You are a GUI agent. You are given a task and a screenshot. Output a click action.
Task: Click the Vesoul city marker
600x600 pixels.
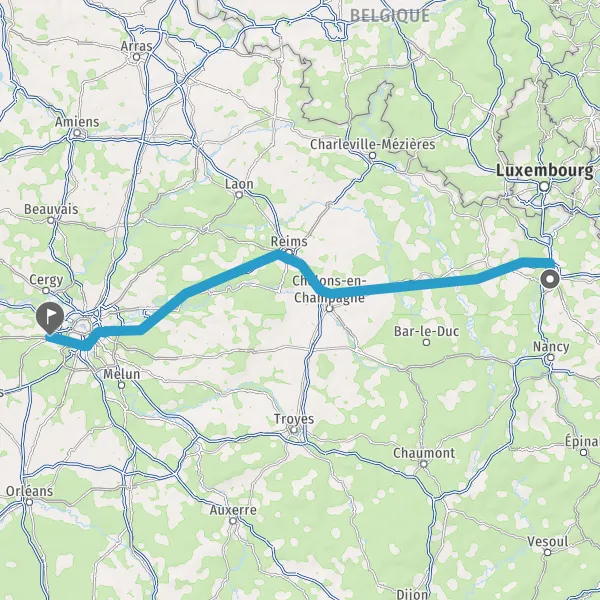tap(548, 552)
